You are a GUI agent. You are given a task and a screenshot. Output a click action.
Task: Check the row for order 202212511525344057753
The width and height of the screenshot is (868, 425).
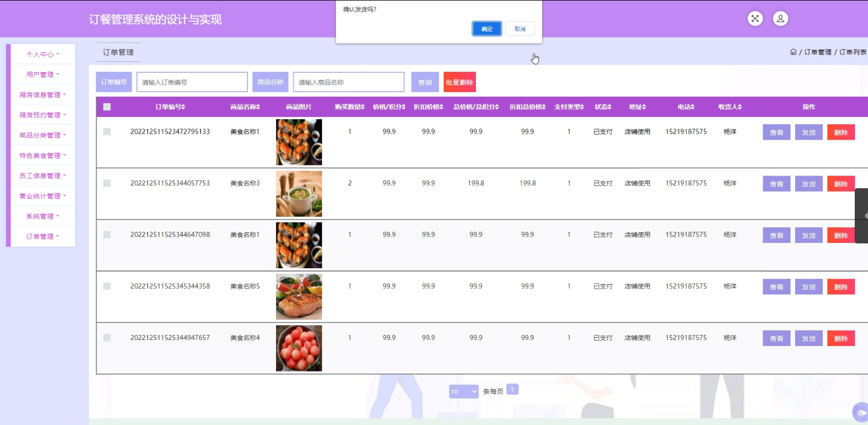[x=107, y=183]
